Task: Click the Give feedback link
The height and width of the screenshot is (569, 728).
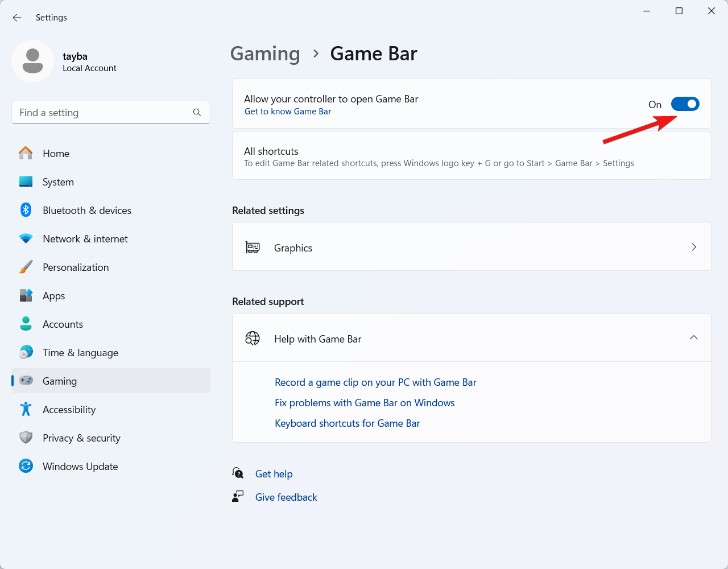Action: (x=286, y=497)
